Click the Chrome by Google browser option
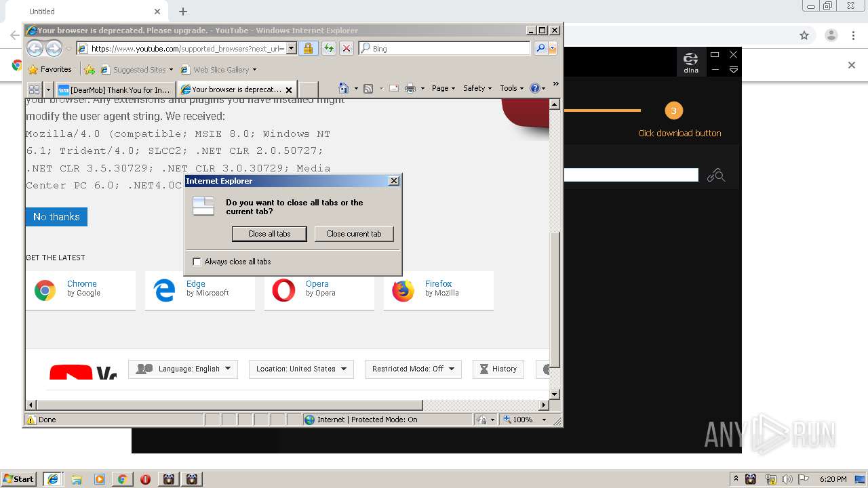Viewport: 868px width, 488px height. [81, 291]
